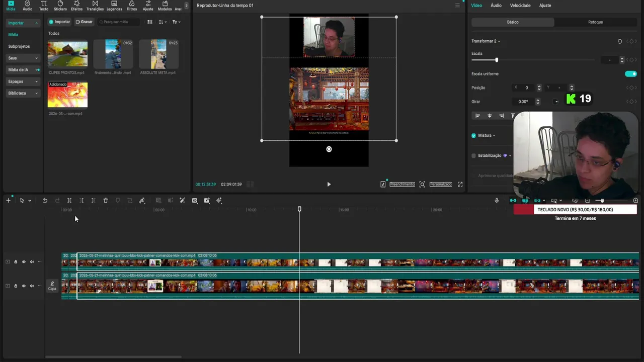Open the Transições panel
Image resolution: width=644 pixels, height=362 pixels.
[95, 6]
